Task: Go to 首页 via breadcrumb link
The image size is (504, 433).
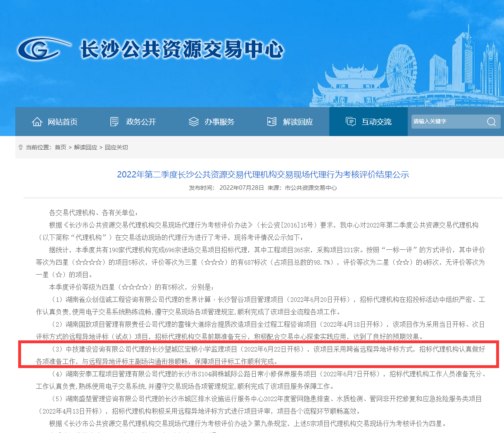Action: [x=61, y=147]
